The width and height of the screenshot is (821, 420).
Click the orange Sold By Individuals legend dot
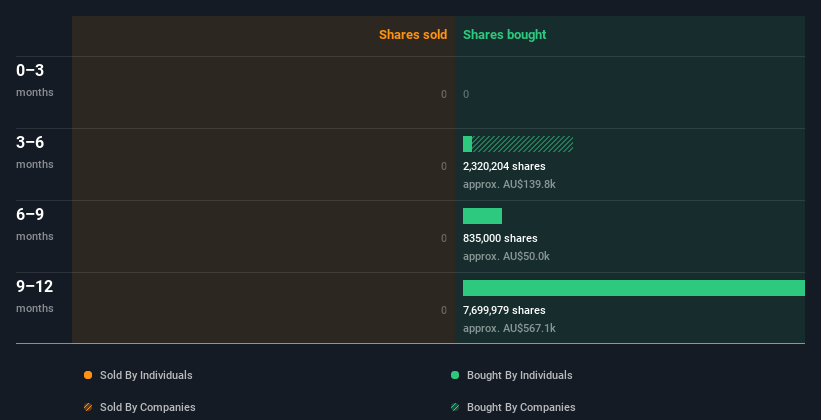(x=88, y=375)
